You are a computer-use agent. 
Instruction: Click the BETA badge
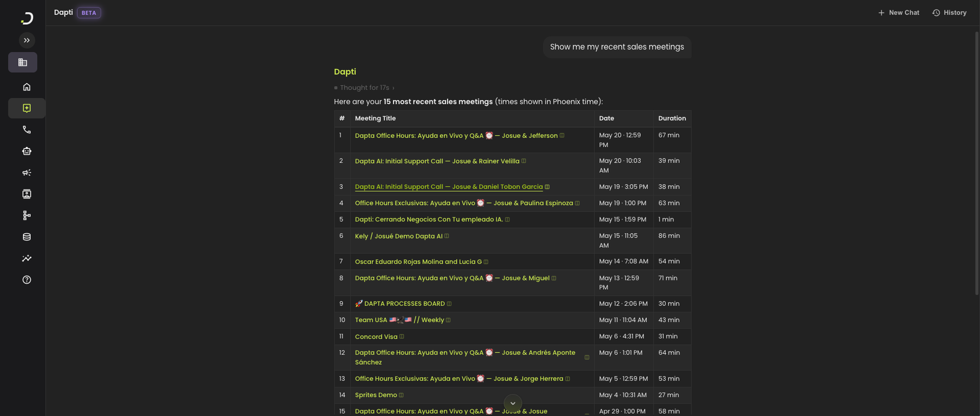[89, 13]
